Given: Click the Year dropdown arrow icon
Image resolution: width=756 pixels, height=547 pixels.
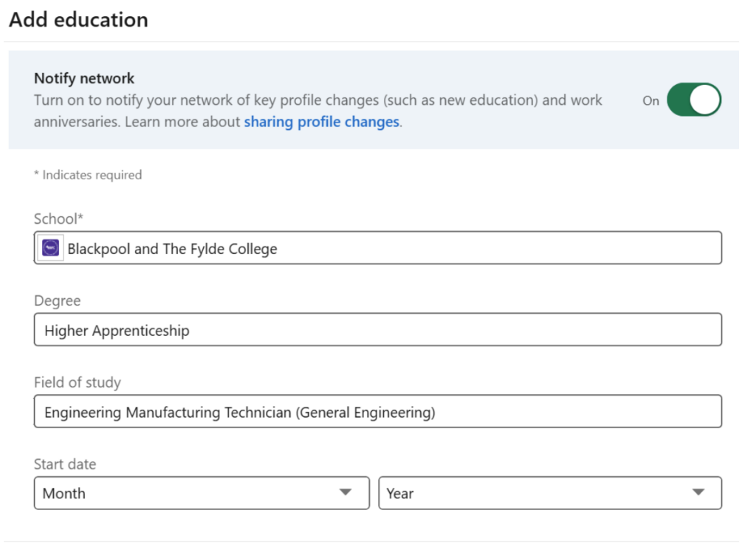Looking at the screenshot, I should (x=698, y=492).
